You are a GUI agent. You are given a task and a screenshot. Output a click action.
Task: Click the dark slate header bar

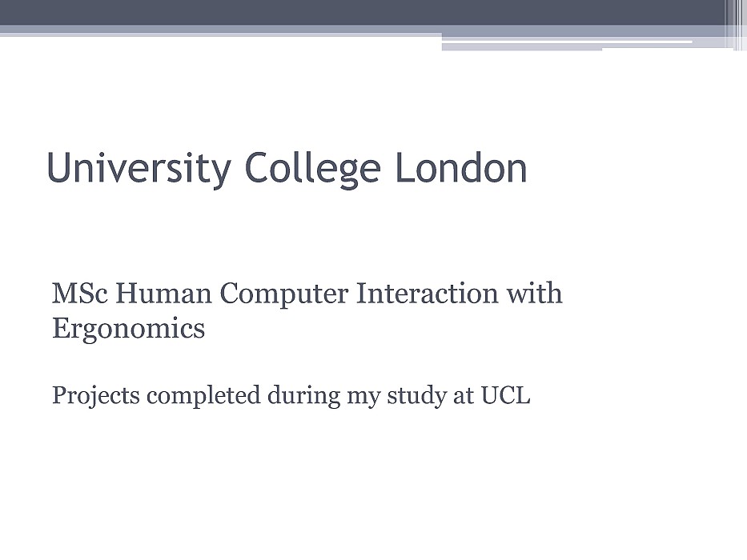tap(362, 12)
